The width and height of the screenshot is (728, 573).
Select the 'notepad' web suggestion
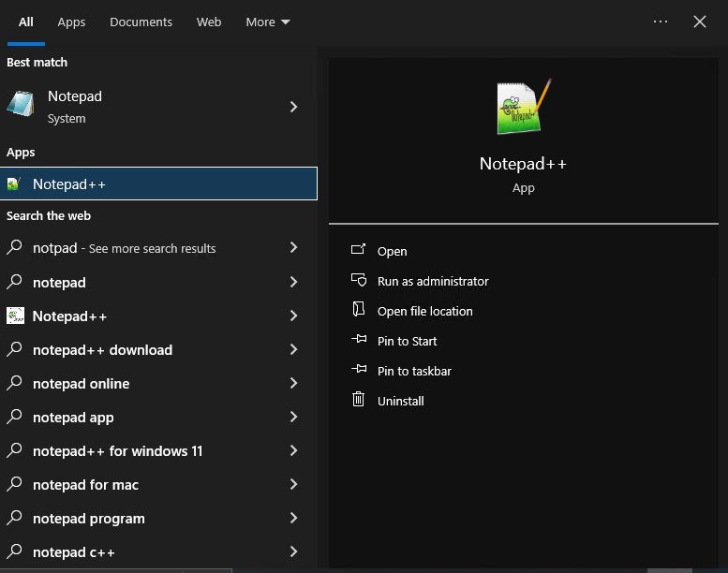[59, 283]
